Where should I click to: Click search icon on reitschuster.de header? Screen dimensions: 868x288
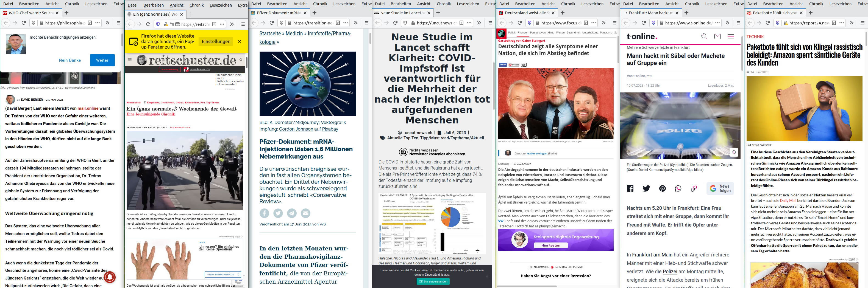241,60
